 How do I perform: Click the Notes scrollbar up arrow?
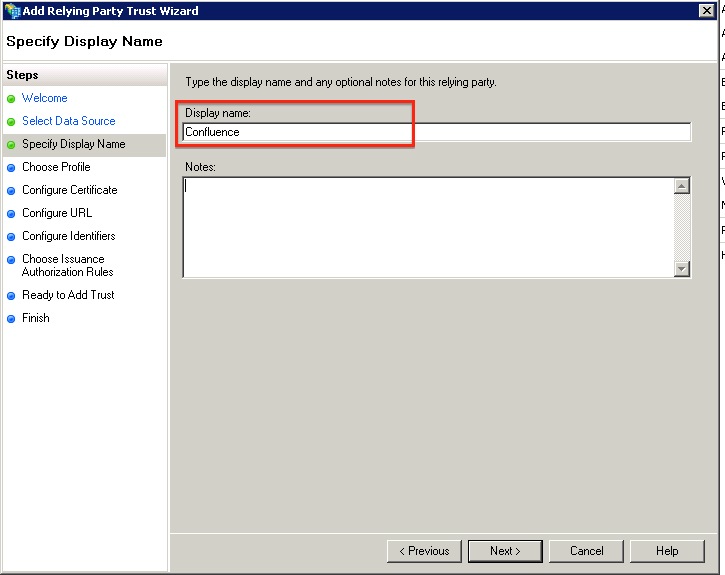click(682, 186)
